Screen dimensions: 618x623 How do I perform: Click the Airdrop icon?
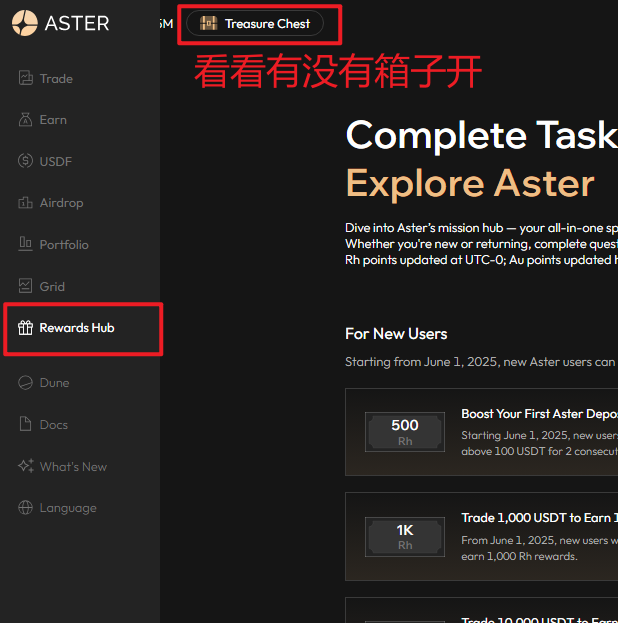(25, 203)
